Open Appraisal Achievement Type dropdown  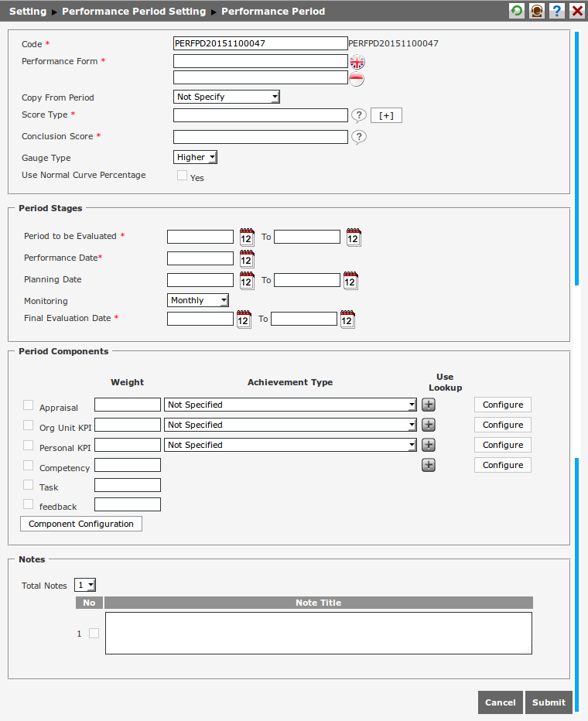click(290, 405)
